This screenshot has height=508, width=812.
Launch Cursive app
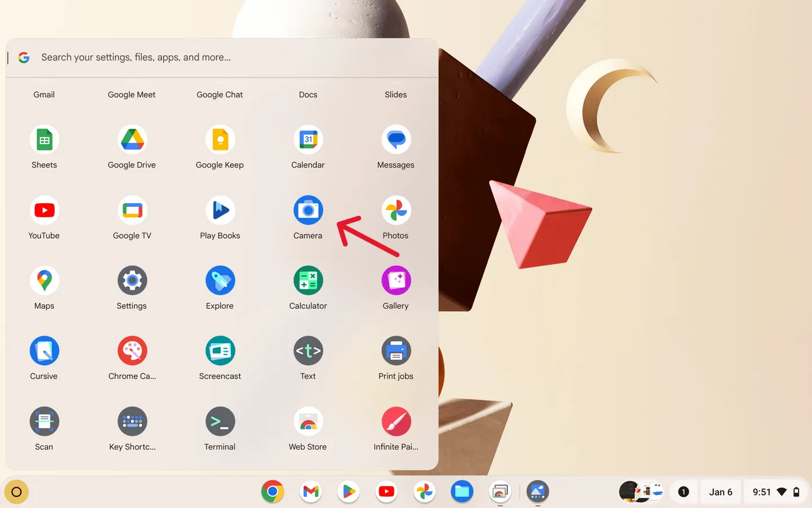point(44,351)
